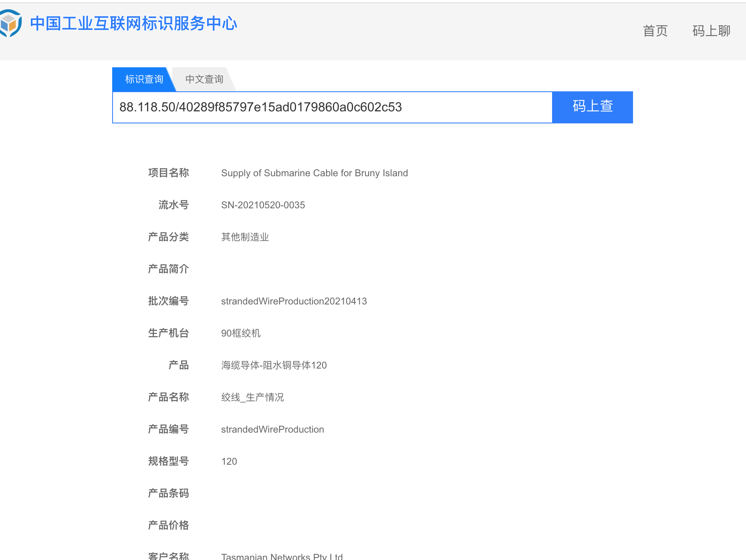Select product name 绞线_生产情况
This screenshot has width=746, height=560.
(252, 397)
